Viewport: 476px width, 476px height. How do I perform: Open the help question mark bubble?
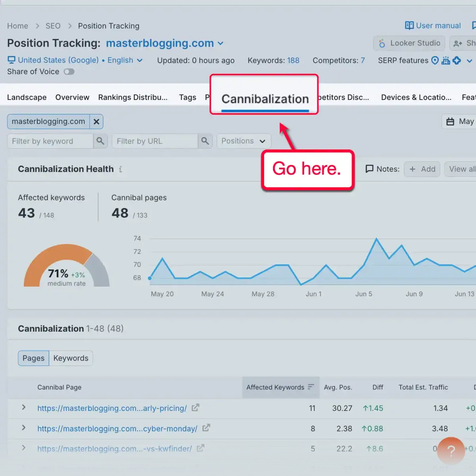click(451, 451)
